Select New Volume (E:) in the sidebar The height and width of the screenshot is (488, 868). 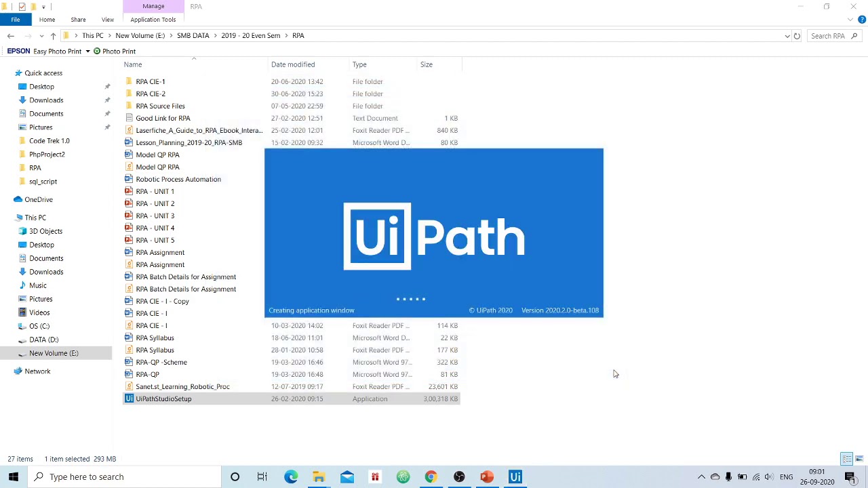point(54,353)
